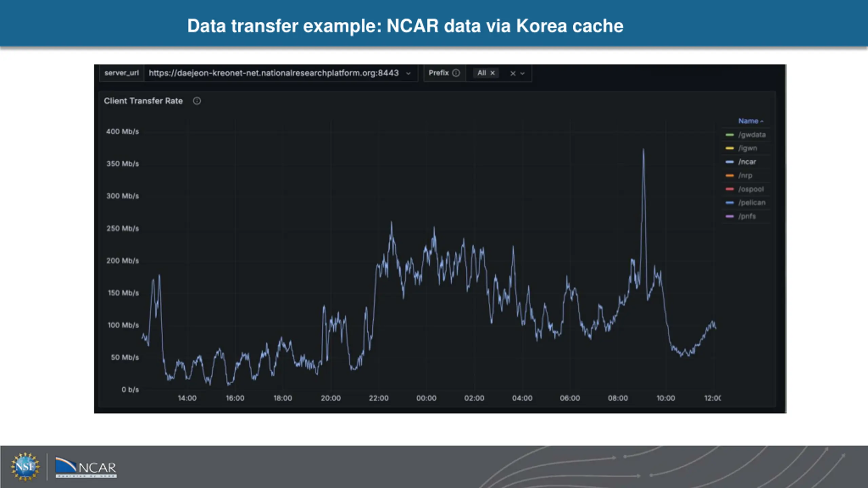Toggle the /igwn series in legend

coord(748,148)
